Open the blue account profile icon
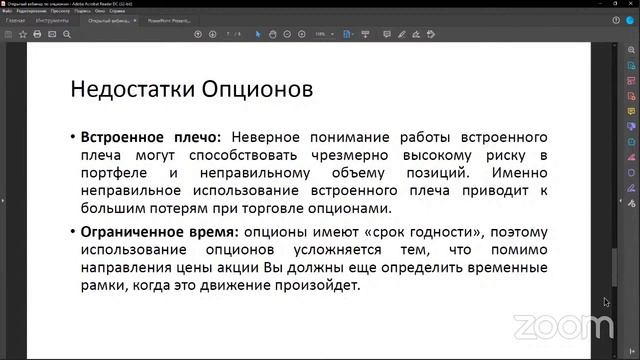 pos(630,20)
